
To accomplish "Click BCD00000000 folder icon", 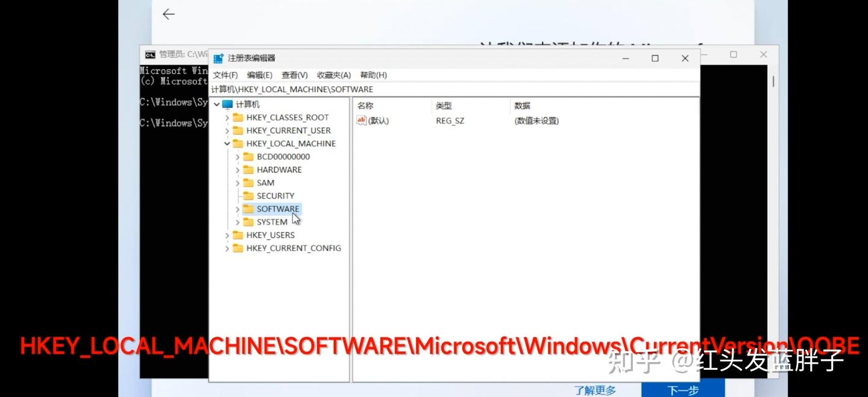I will [248, 157].
